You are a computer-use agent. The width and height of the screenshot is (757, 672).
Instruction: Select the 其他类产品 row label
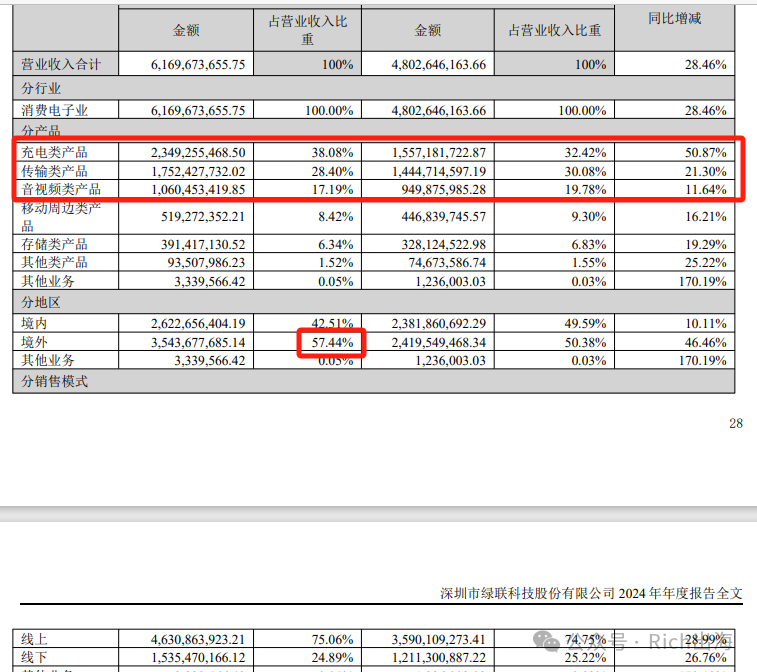pyautogui.click(x=55, y=263)
